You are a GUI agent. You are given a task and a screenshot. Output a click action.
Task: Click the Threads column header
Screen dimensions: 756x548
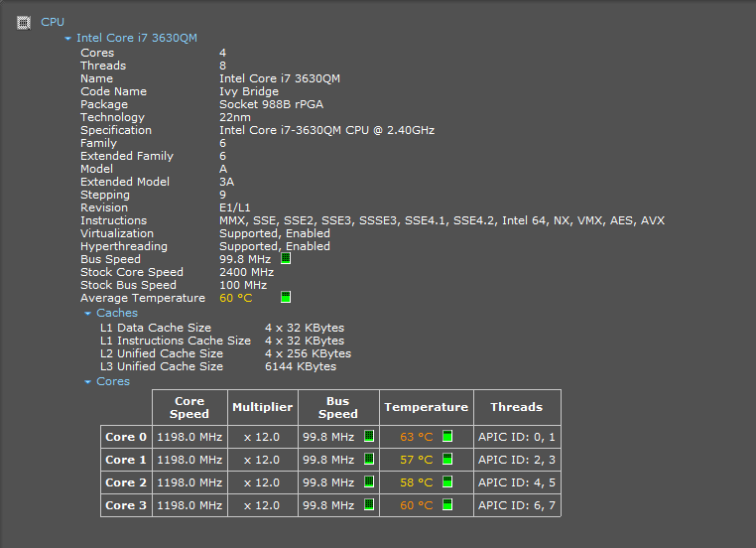pos(516,407)
